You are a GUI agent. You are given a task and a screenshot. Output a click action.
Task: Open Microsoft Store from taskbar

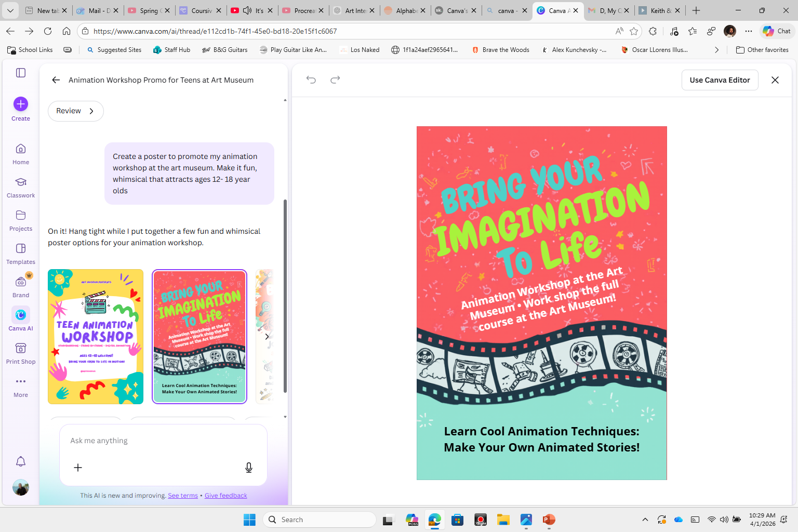(x=457, y=520)
